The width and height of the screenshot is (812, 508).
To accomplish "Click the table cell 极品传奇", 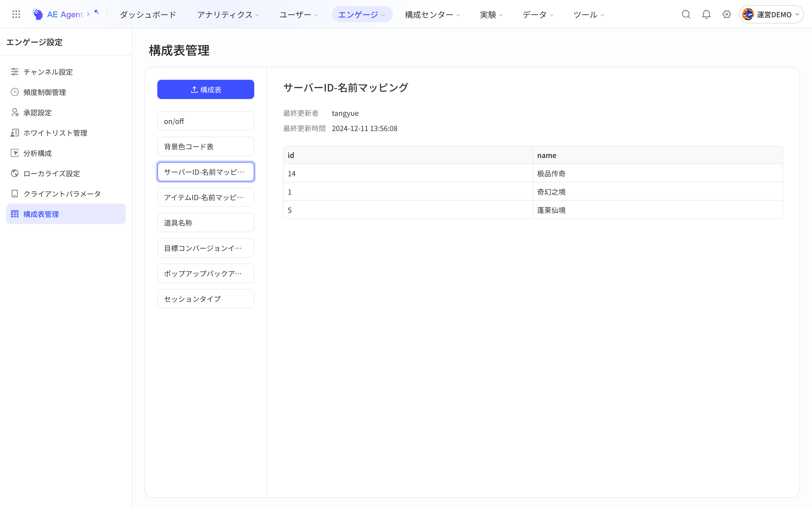I will click(658, 173).
